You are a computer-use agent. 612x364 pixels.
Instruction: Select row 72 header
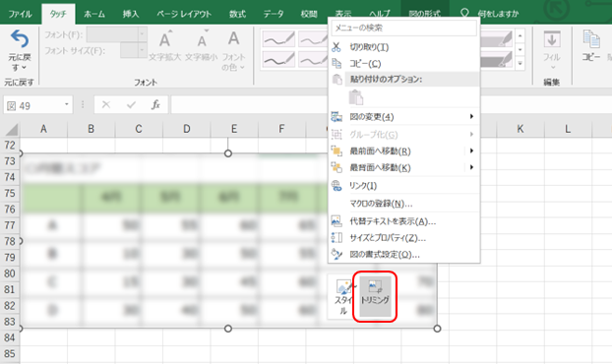point(10,146)
